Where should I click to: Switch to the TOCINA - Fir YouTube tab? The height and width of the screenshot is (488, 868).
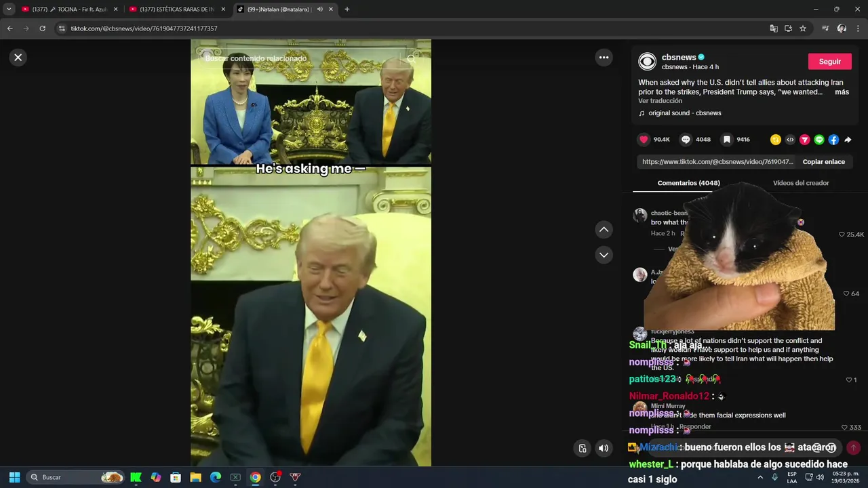pyautogui.click(x=68, y=9)
